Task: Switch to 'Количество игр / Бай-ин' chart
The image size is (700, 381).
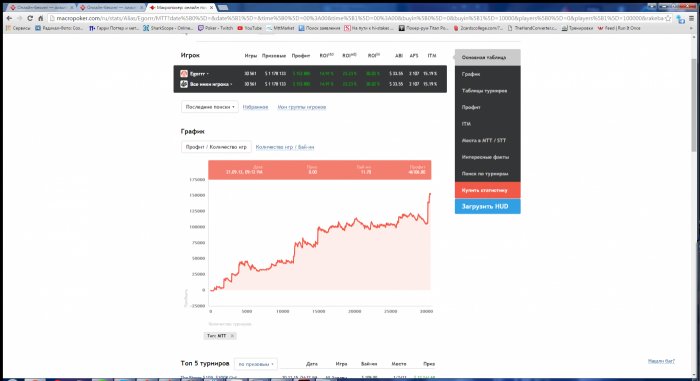Action: (285, 147)
